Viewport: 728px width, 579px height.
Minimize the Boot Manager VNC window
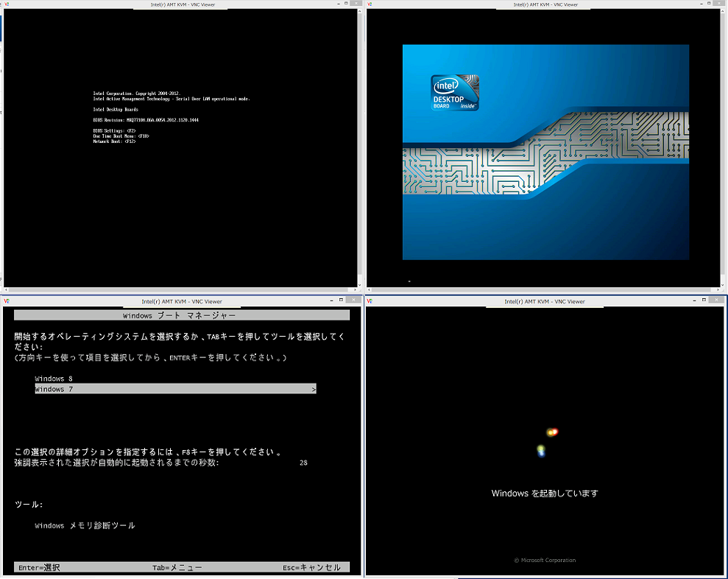click(331, 301)
